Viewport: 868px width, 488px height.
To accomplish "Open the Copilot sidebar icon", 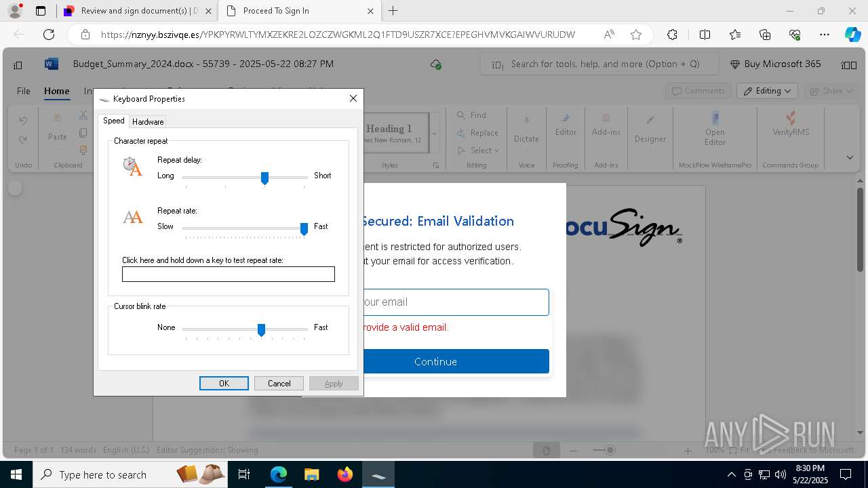I will 852,35.
